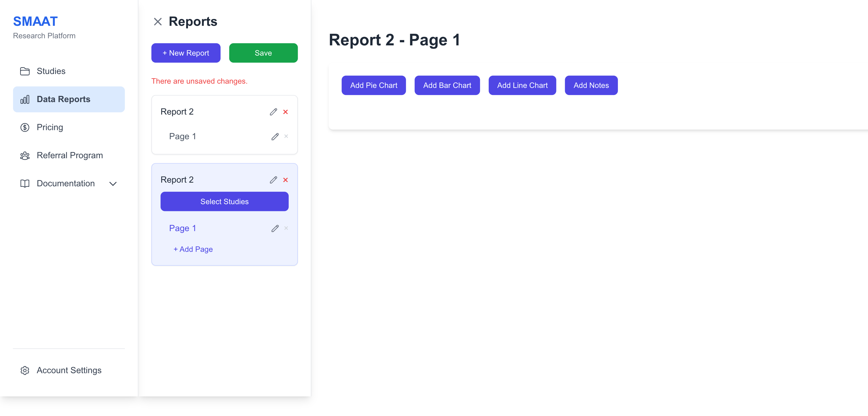This screenshot has width=868, height=416.
Task: Add a new page with + Add Page
Action: pos(193,249)
